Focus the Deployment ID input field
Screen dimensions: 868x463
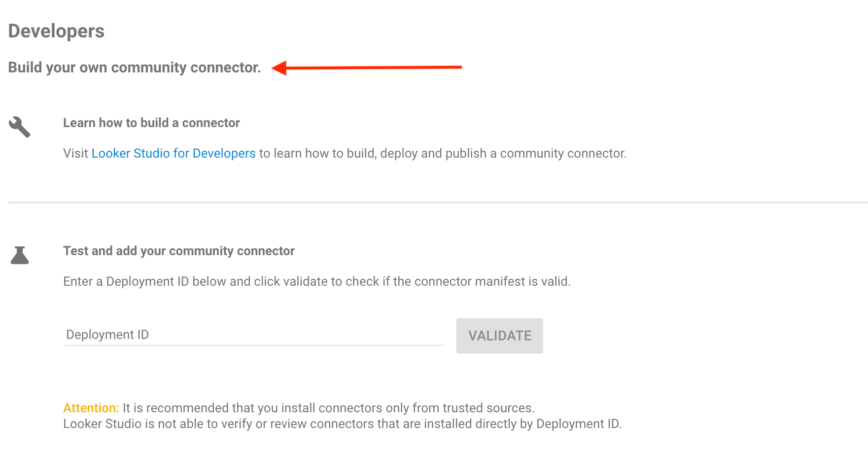click(254, 335)
